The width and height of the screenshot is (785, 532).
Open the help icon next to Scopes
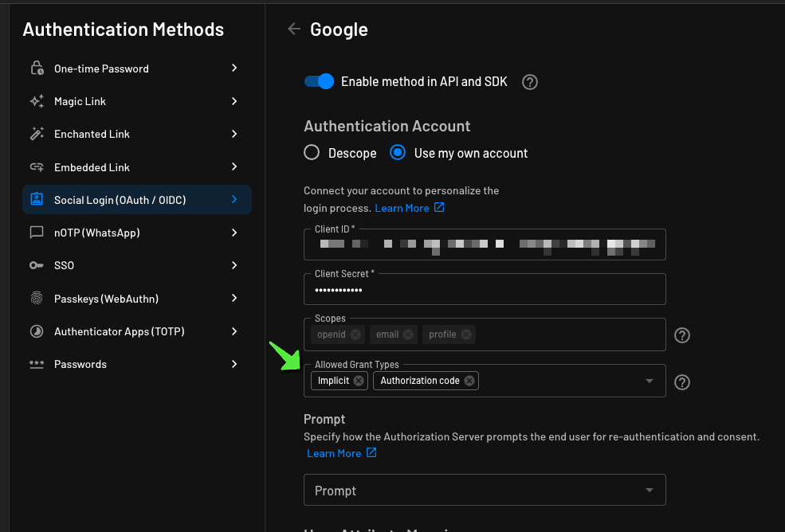pos(681,335)
